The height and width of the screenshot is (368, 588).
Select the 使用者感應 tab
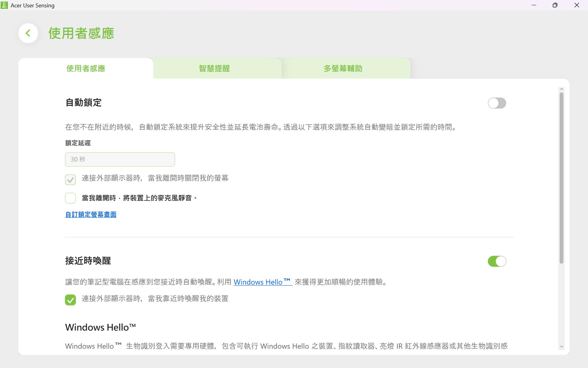86,68
